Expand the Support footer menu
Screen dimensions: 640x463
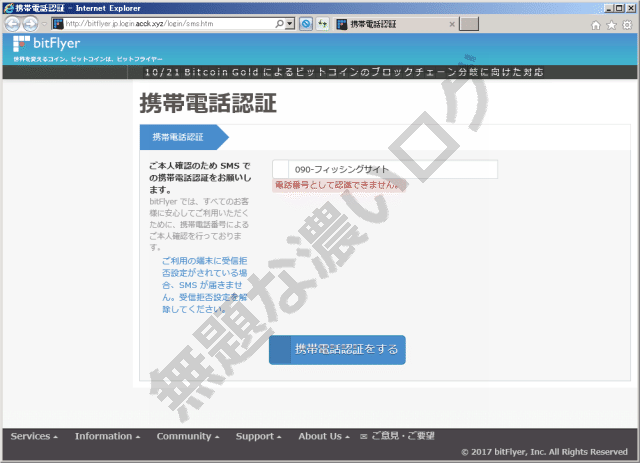coord(258,436)
